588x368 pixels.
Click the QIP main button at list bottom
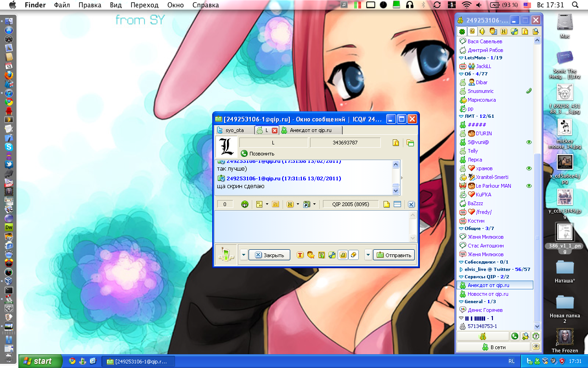(x=483, y=336)
